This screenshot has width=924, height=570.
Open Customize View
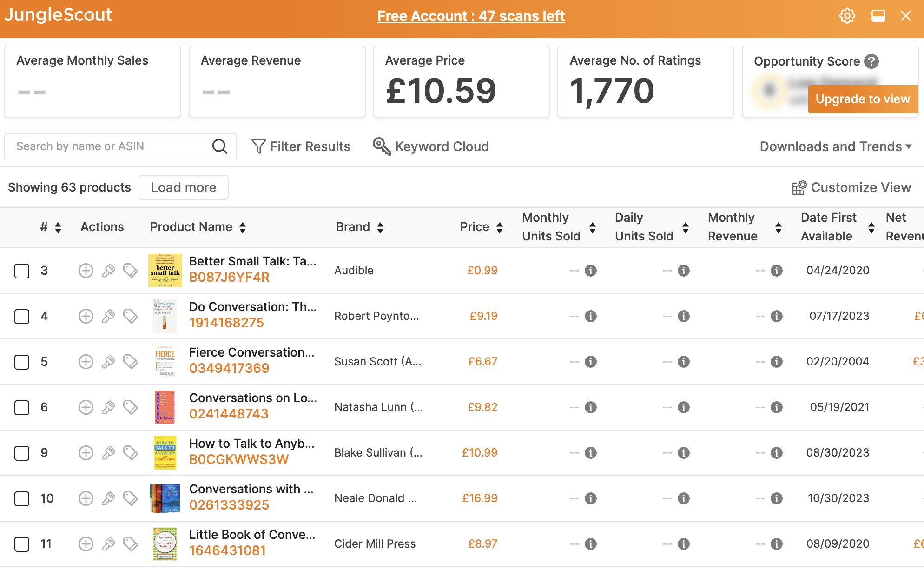[851, 187]
